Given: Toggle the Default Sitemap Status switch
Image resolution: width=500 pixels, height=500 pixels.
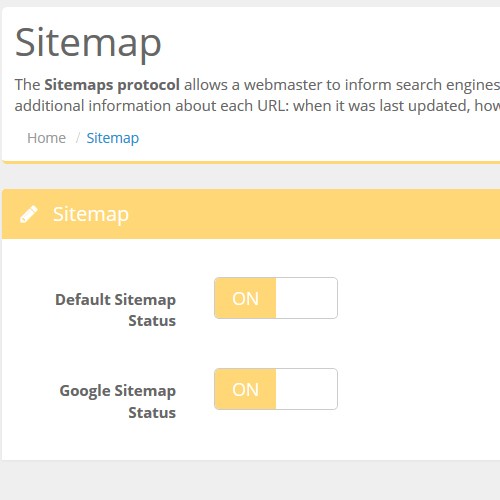Looking at the screenshot, I should [x=276, y=298].
